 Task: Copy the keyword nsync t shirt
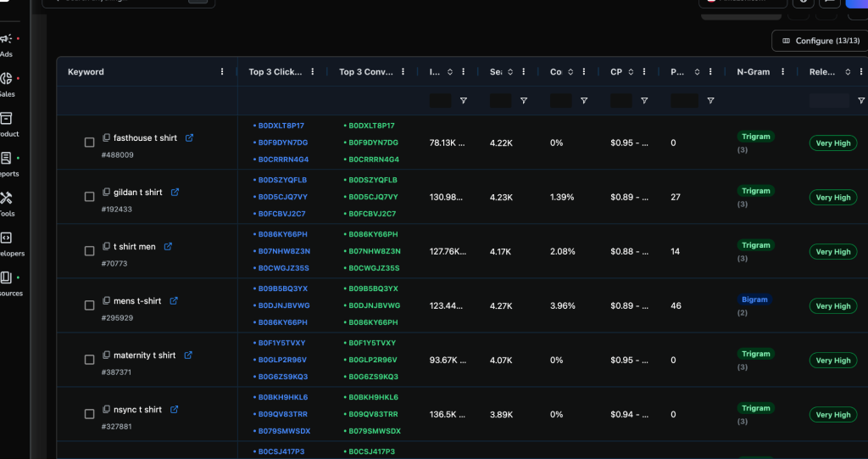point(106,409)
